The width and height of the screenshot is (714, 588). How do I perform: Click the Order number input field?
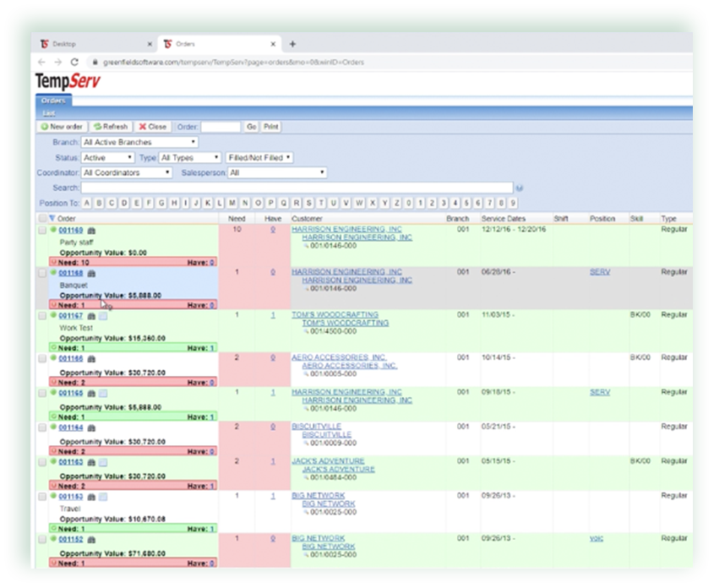coord(221,127)
